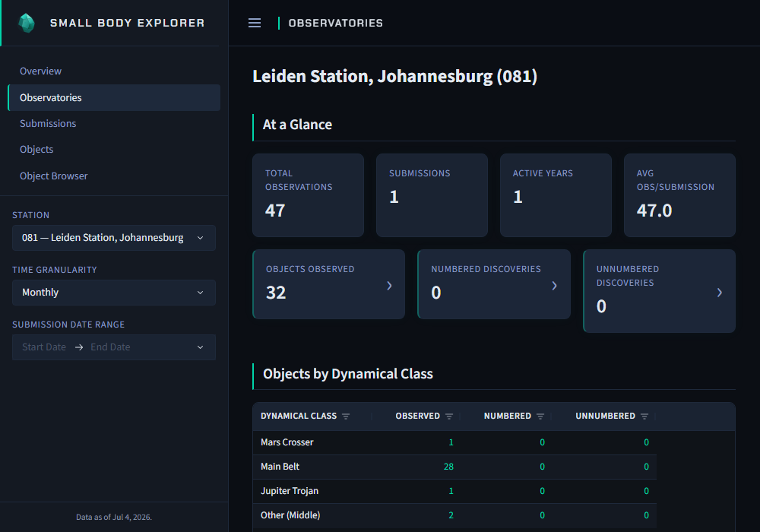Click Mars Crosser observed value 1
This screenshot has width=760, height=532.
click(451, 442)
